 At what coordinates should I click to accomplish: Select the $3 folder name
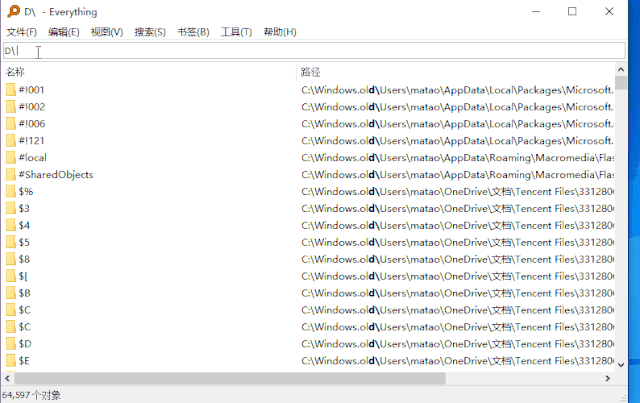pos(24,209)
